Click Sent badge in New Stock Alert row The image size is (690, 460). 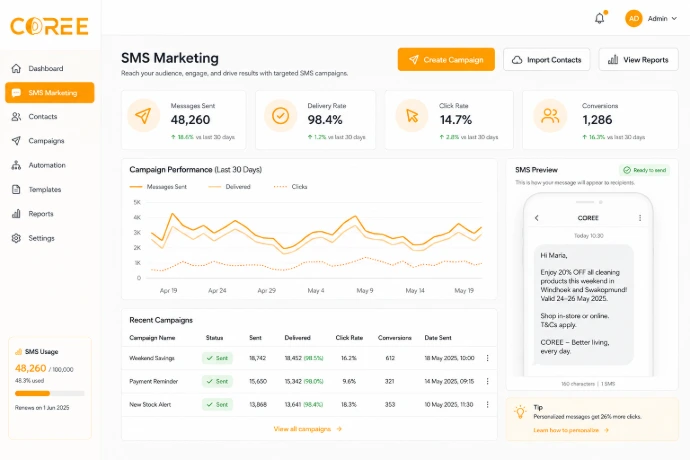[x=217, y=404]
